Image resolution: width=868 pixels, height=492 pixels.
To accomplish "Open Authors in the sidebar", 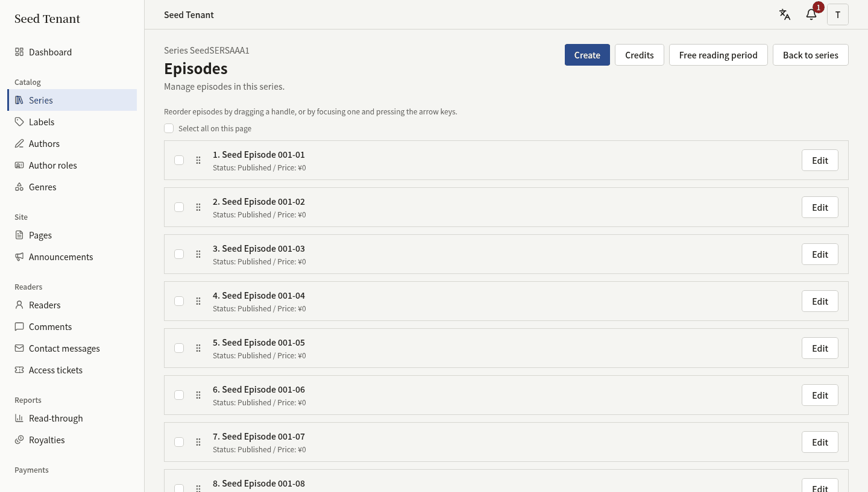I will click(x=72, y=143).
